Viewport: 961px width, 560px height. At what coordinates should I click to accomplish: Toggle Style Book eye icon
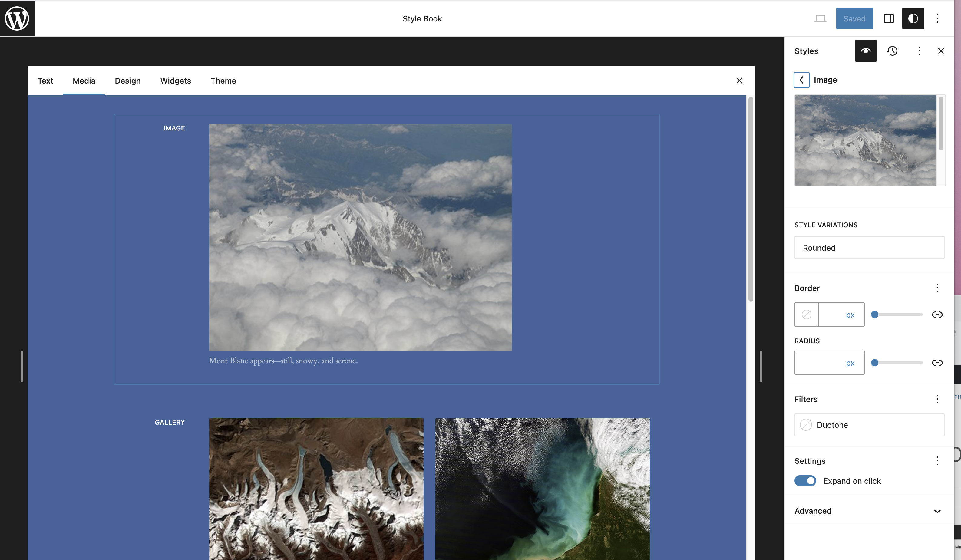pos(865,51)
